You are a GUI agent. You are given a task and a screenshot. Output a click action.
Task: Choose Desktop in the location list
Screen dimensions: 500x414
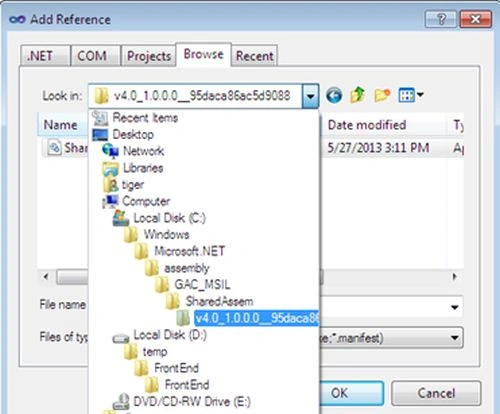133,134
